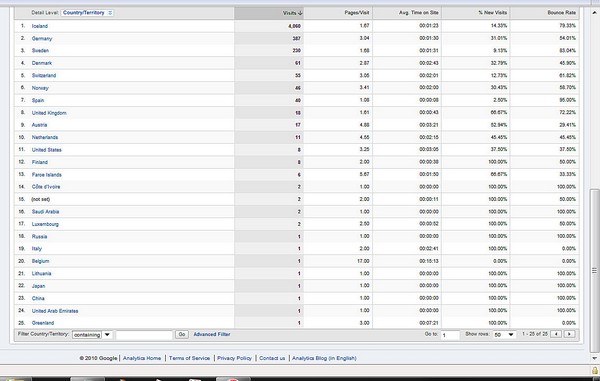Viewport: 600px width, 381px height.
Task: Open the Country/Territory detail level dropdown
Action: point(87,13)
